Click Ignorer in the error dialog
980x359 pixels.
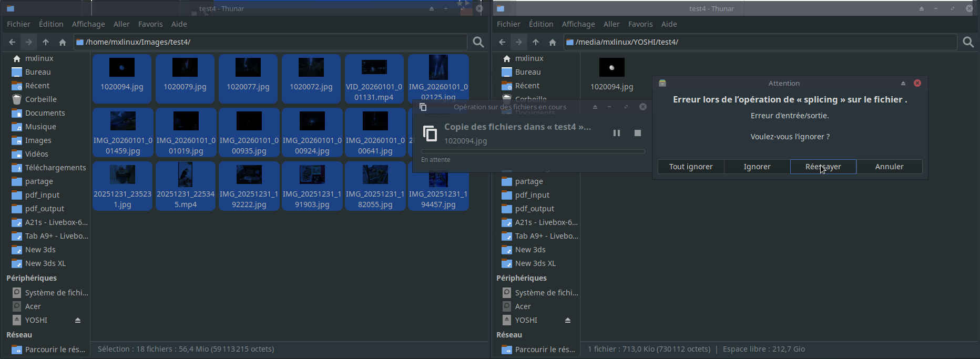click(x=757, y=167)
